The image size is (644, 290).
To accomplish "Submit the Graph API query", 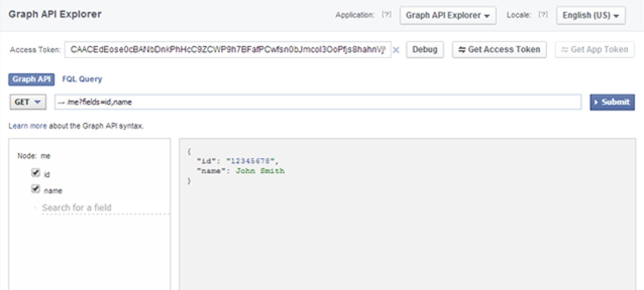I will [612, 102].
